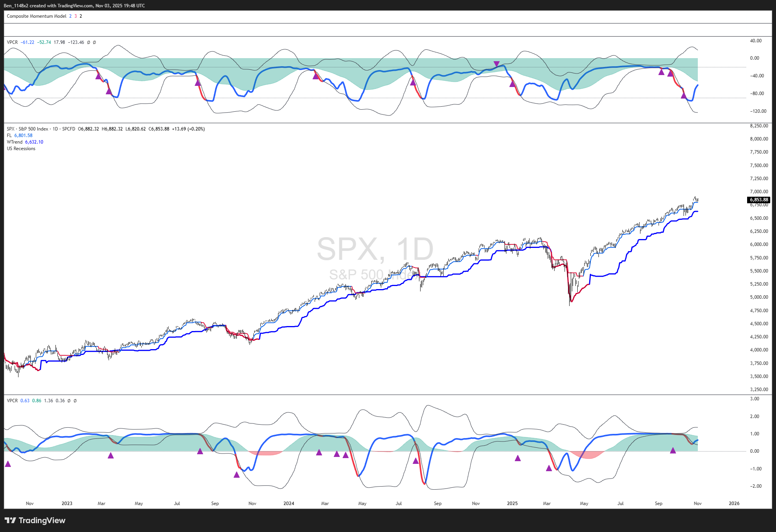The width and height of the screenshot is (776, 532).
Task: Click the bottom pane VPCR indicator label
Action: (12, 401)
